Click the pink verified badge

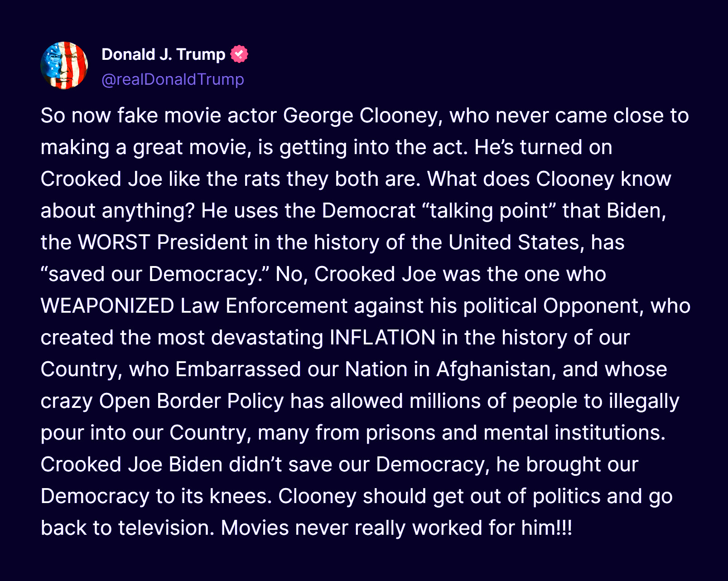click(x=239, y=54)
